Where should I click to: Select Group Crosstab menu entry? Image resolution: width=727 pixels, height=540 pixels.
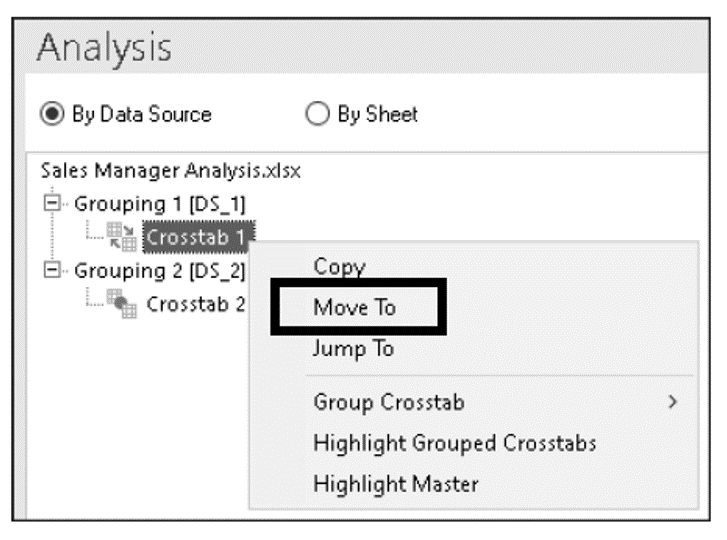tap(389, 402)
